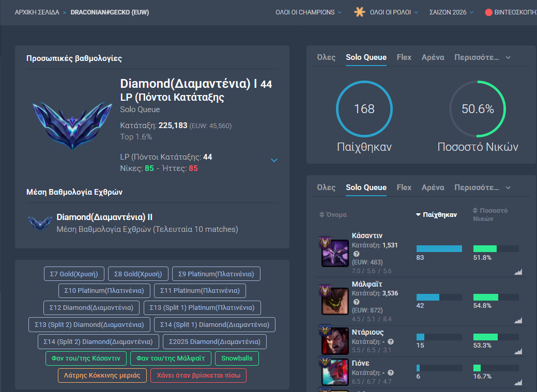Open the ΟΛΟΙ ΟΙ ΡΟΛΟΙ dropdown
Screen dimensions: 537x392
pyautogui.click(x=394, y=12)
